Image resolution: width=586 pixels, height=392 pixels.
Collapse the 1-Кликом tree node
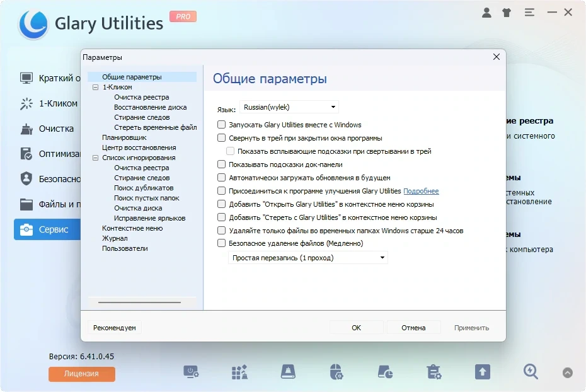click(95, 87)
